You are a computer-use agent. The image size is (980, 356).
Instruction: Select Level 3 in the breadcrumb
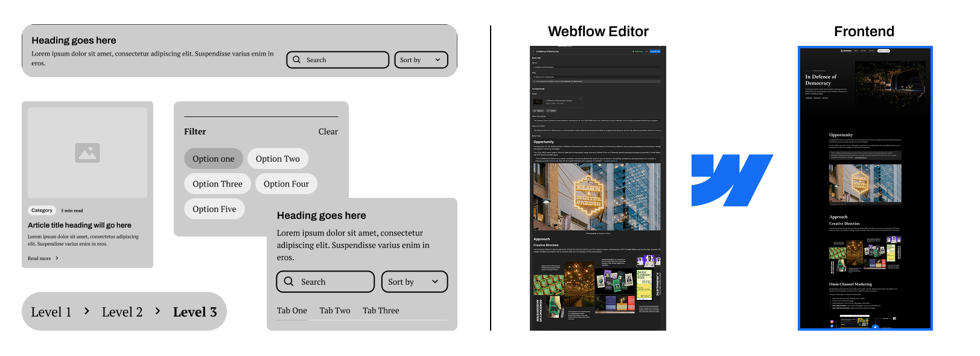[x=195, y=312]
